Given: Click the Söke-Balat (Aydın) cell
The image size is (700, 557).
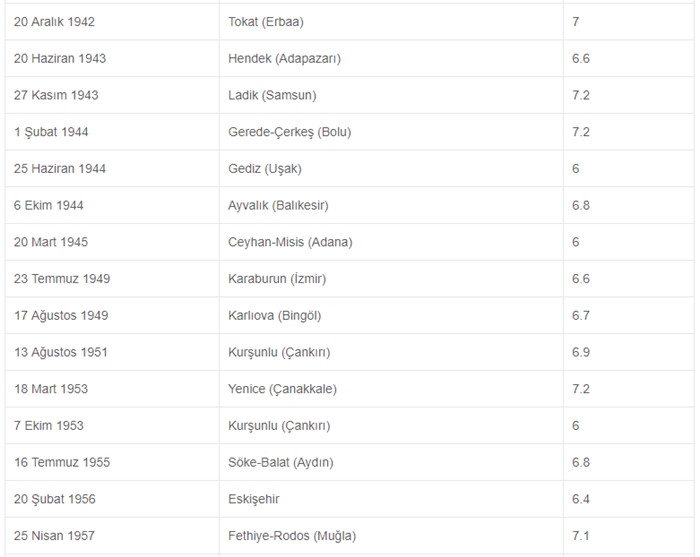Looking at the screenshot, I should [x=280, y=462].
